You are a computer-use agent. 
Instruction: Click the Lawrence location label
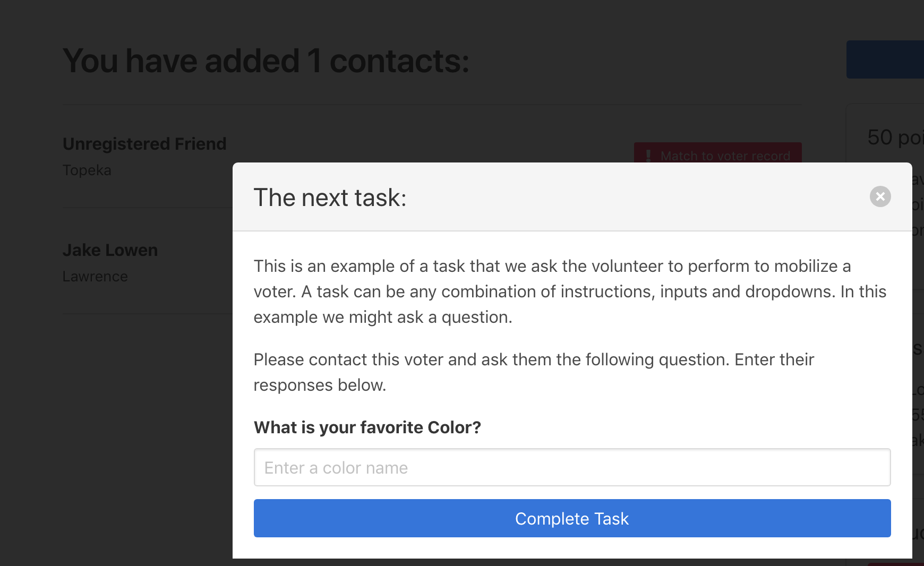pos(95,276)
